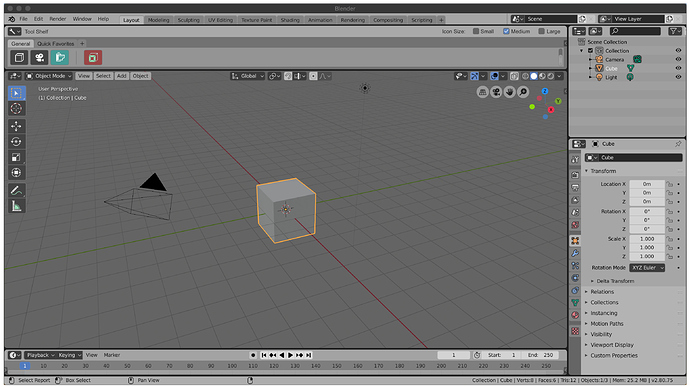Select the Rotate tool
The image size is (690, 387).
16,142
